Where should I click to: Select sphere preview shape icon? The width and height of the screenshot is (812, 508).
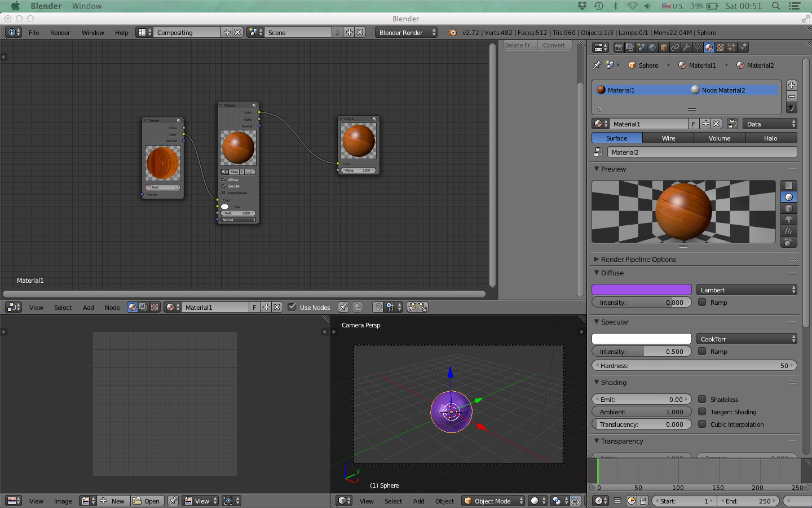(x=789, y=197)
